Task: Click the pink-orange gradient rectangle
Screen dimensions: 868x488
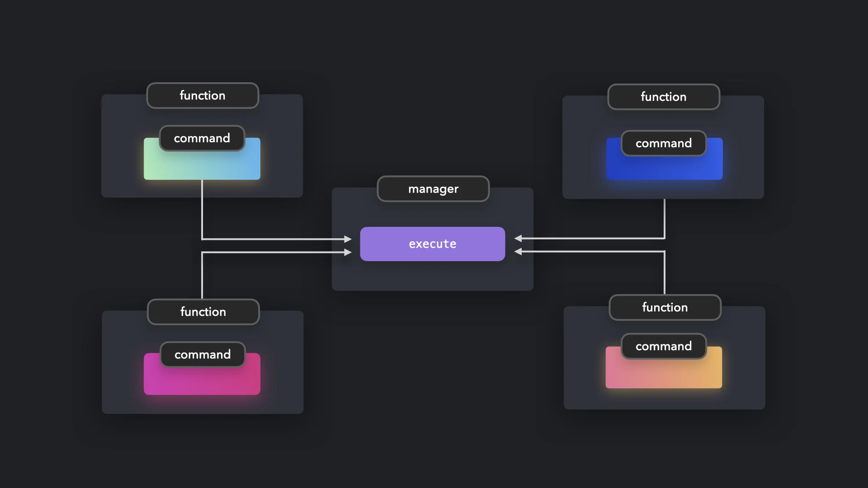Action: coord(663,374)
